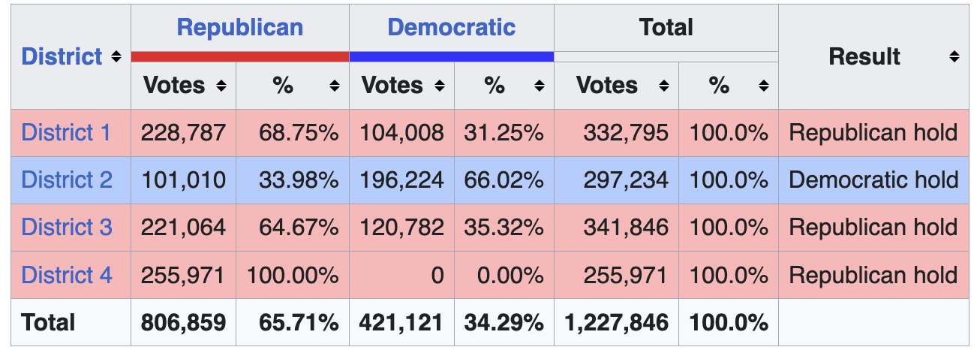
Task: Sort by Republican Votes arrow icon
Action: pos(221,86)
